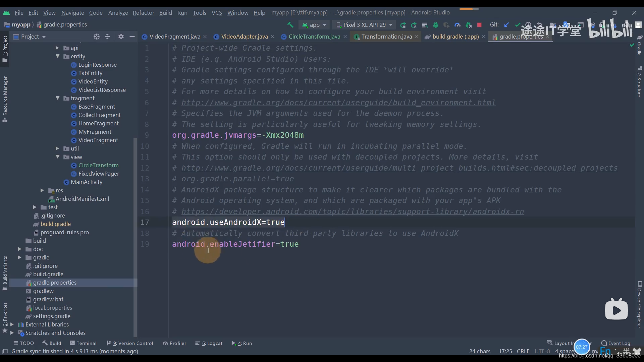Close the VideoAdapter.java tab

click(273, 37)
